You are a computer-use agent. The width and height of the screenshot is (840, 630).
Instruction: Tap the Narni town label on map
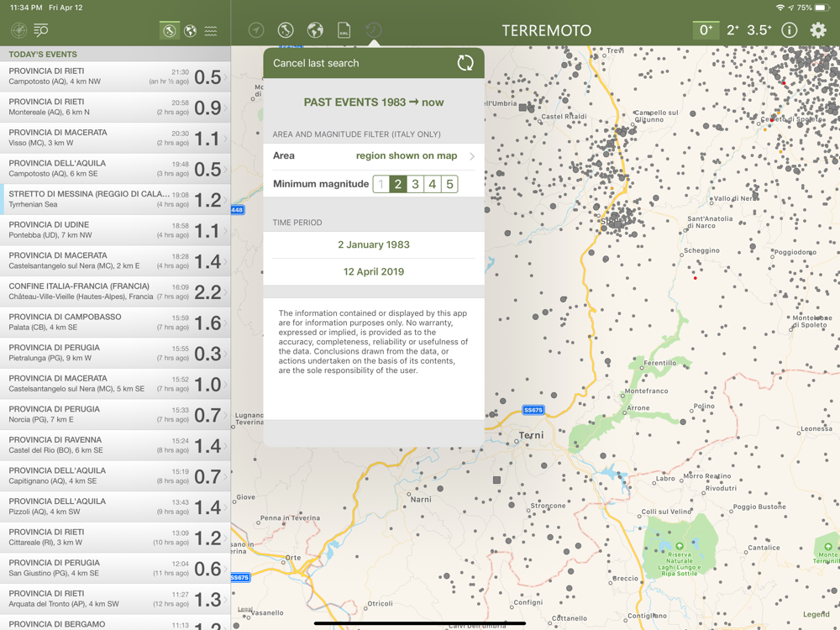pyautogui.click(x=421, y=499)
